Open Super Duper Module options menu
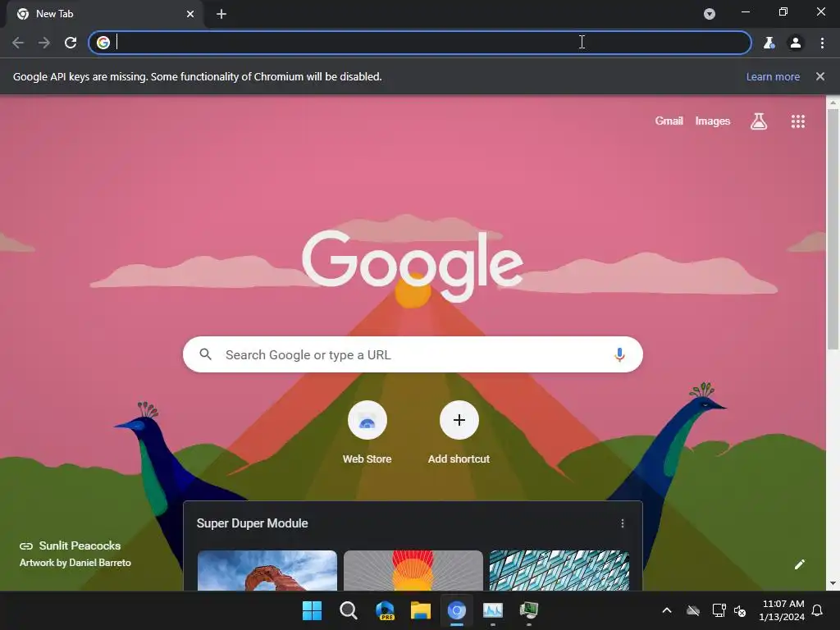 click(622, 523)
